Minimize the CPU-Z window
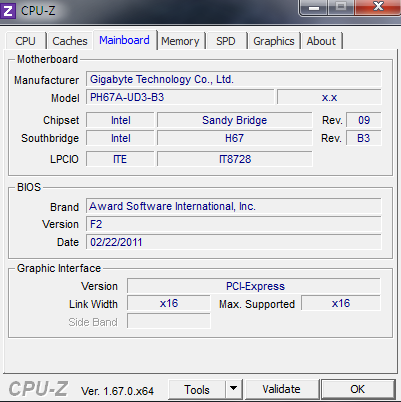The width and height of the screenshot is (401, 402). [x=314, y=7]
